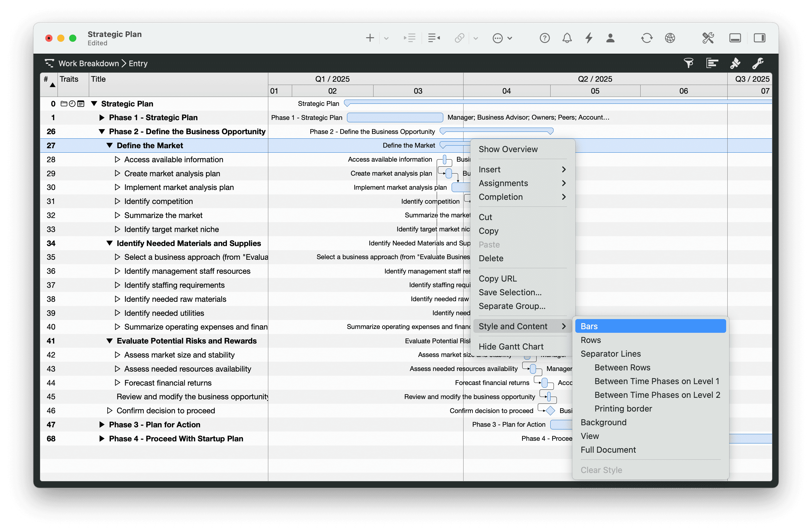Image resolution: width=812 pixels, height=532 pixels.
Task: Toggle the right sidebar panel icon
Action: (759, 38)
